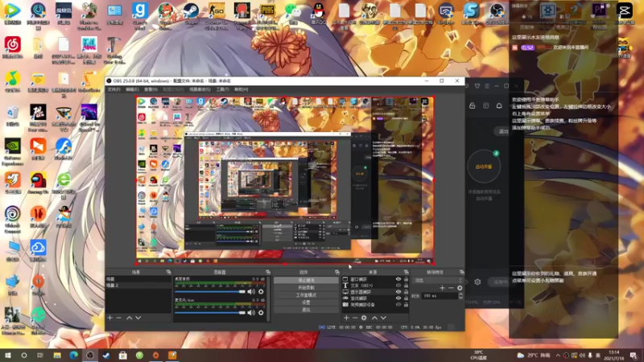Viewport: 644px width, 362px height.
Task: Click 开始录制 button in Controls
Action: click(306, 288)
